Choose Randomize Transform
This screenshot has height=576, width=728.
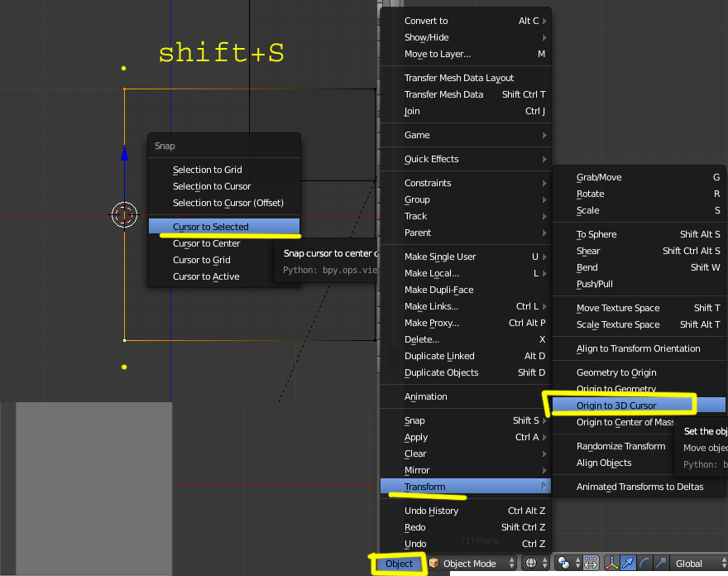(x=620, y=446)
